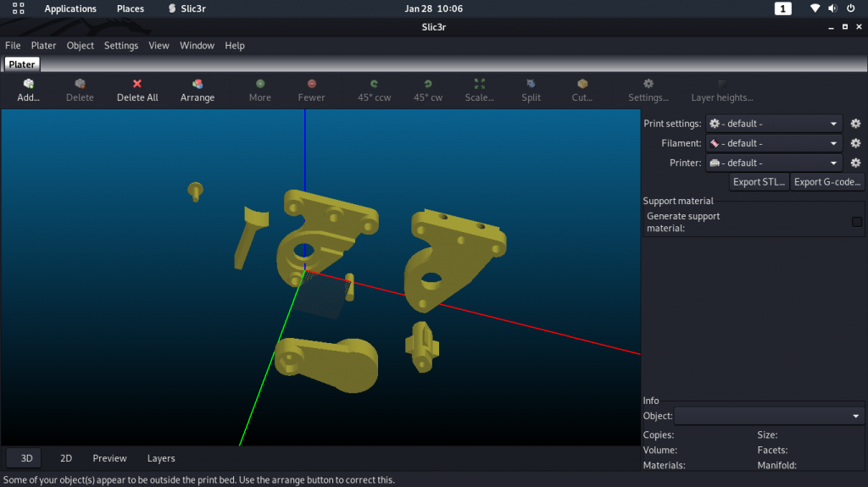Open the Plater menu
This screenshot has width=868, height=487.
pyautogui.click(x=43, y=46)
